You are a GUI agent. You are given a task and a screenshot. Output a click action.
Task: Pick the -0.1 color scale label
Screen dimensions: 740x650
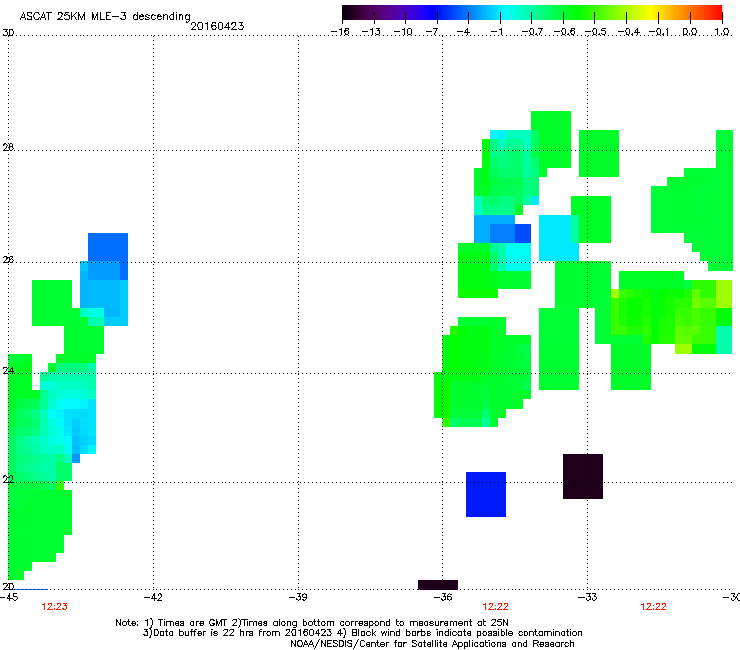[660, 32]
